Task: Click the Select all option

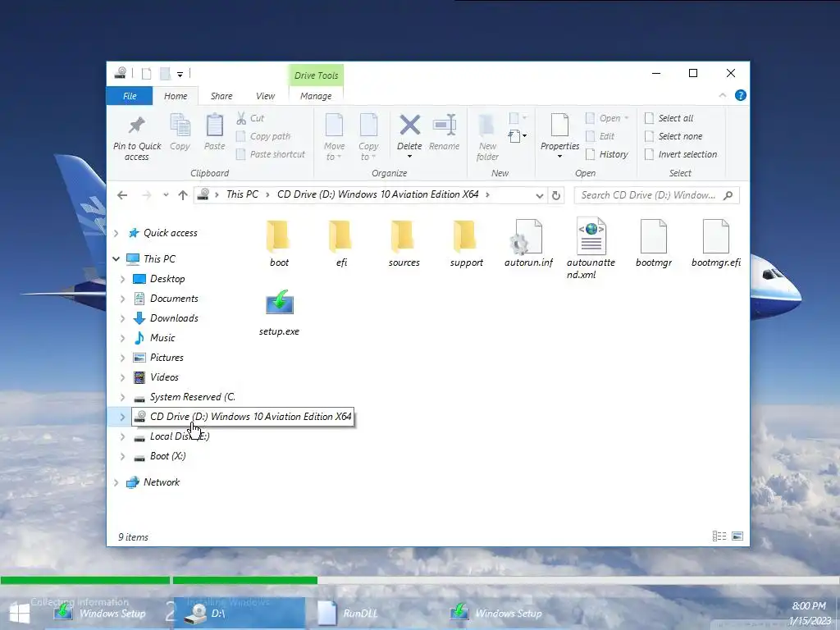Action: coord(669,118)
